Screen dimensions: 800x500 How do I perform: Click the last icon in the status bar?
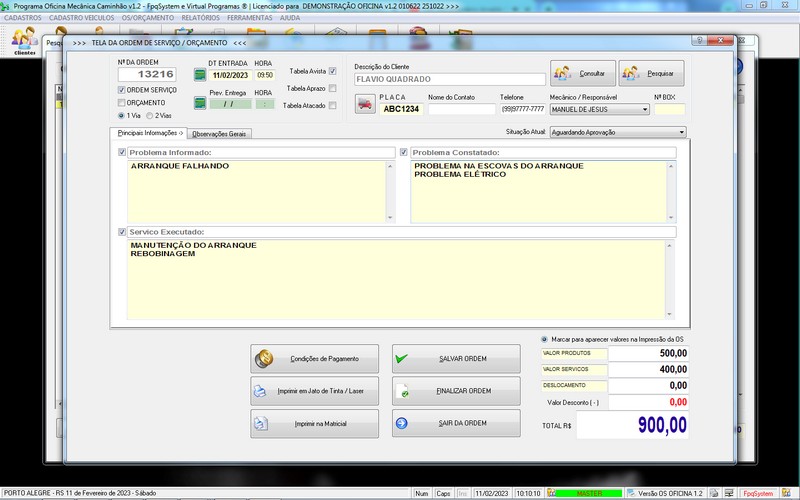click(786, 493)
